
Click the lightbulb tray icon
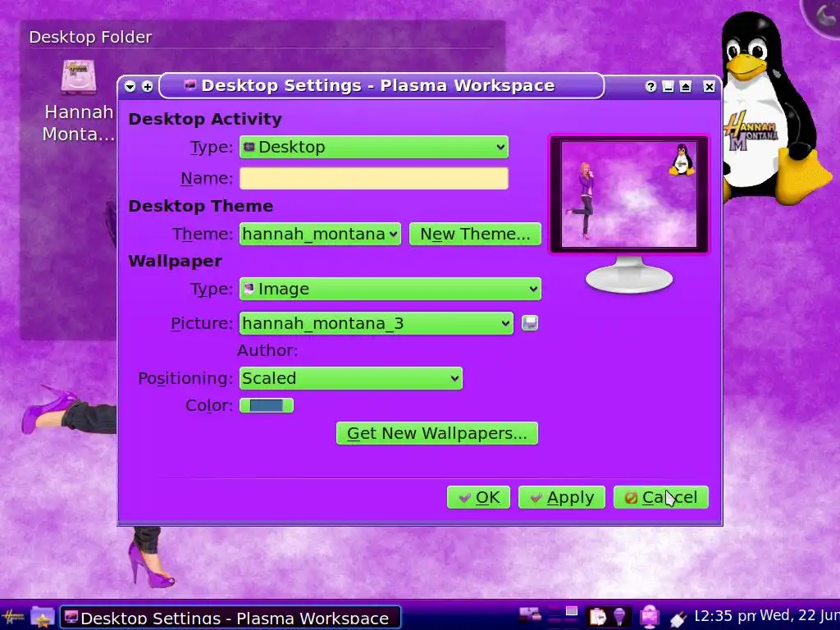pos(619,617)
